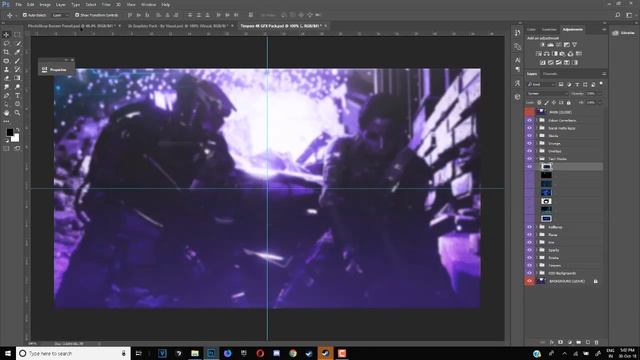The image size is (640, 360).
Task: Open the Auto-Select Layer dropdown
Action: [x=60, y=15]
